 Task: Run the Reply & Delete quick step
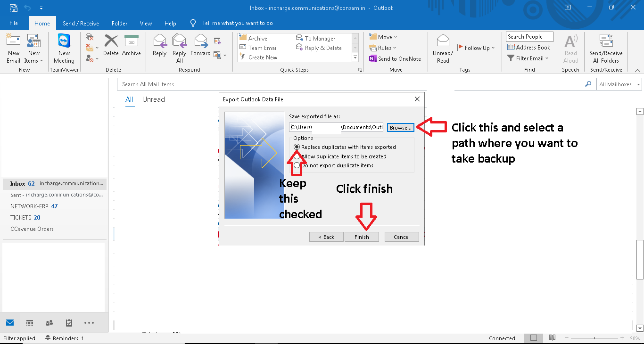point(319,48)
